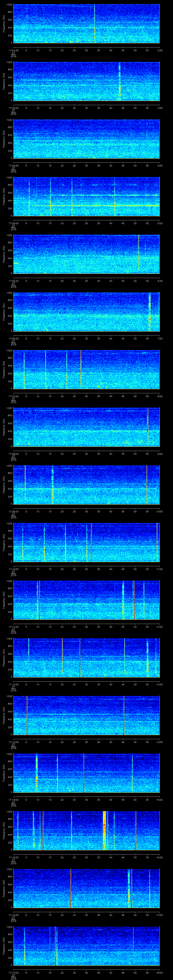Open the spectrogram panel starting at 17:16:00

pos(86,888)
